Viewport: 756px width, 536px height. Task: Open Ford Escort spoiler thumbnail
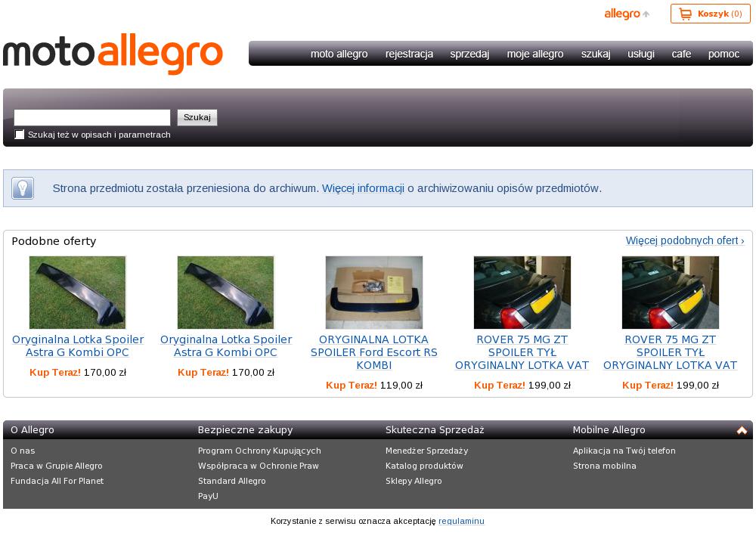(374, 293)
